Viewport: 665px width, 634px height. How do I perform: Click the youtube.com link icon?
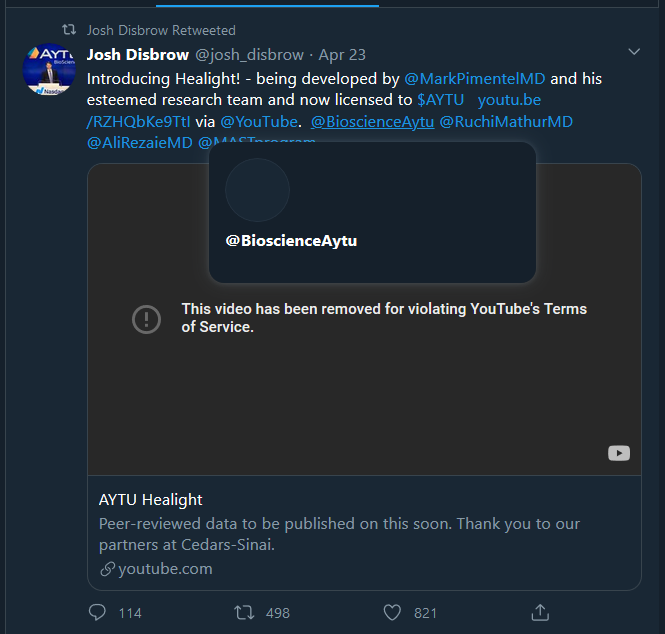(108, 569)
